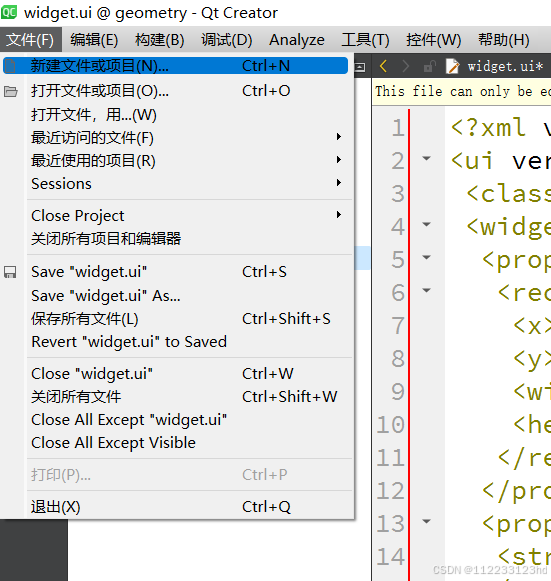
Task: Open the Analyze menu
Action: coord(297,40)
